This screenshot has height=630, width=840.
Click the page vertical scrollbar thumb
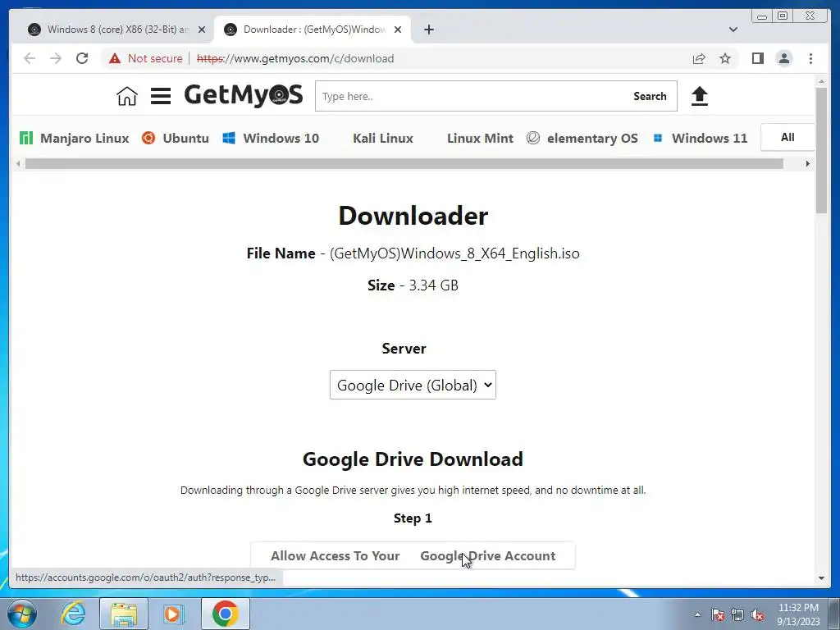coord(821,149)
